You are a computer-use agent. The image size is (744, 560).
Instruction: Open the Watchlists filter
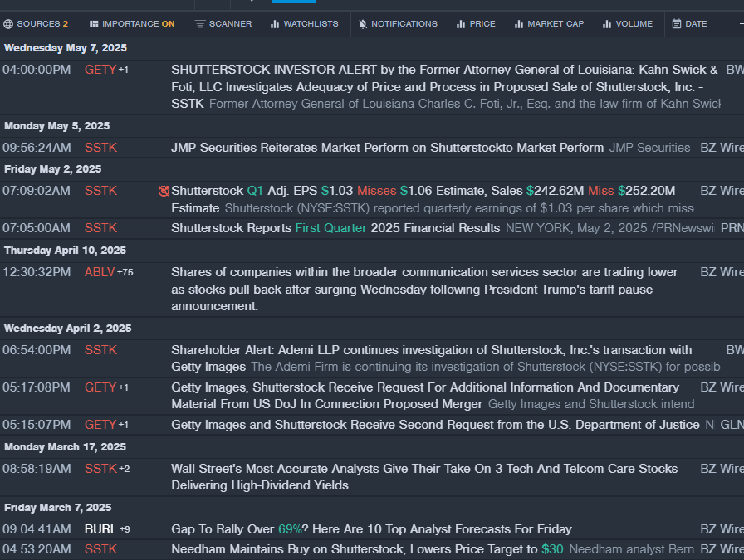304,24
